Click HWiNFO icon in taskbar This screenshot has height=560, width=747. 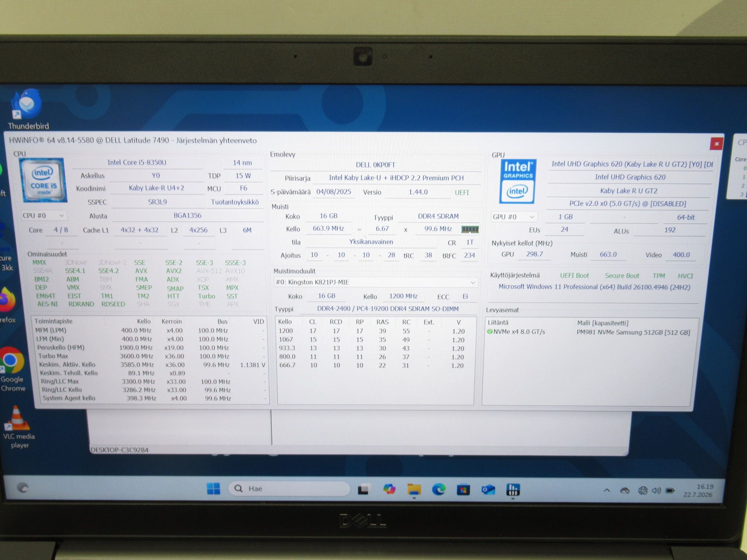pos(512,490)
